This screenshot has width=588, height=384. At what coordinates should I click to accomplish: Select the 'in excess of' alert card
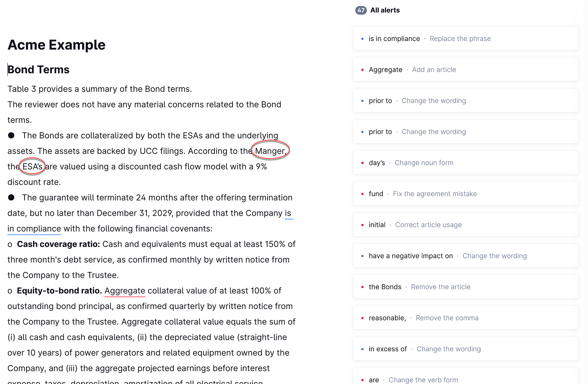tap(466, 349)
